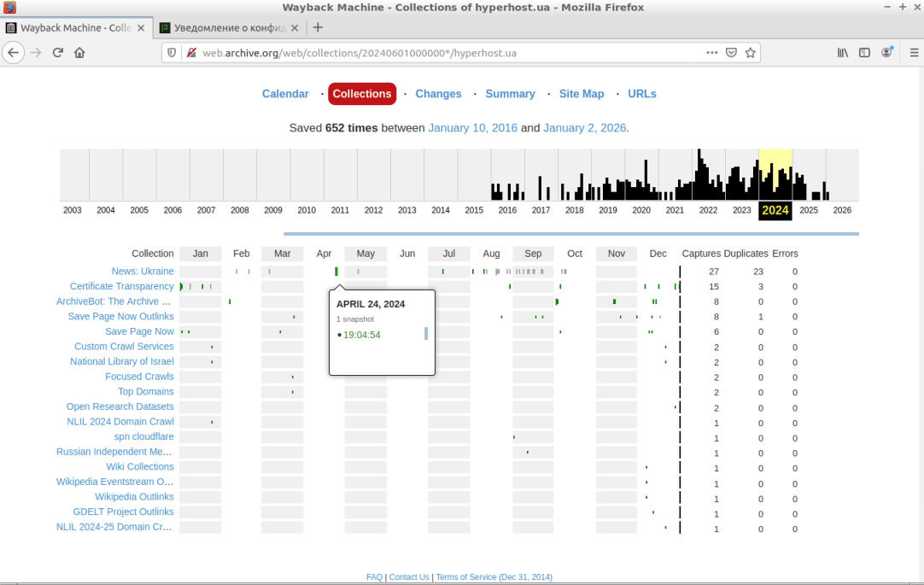Show the sidebars panel

point(864,52)
